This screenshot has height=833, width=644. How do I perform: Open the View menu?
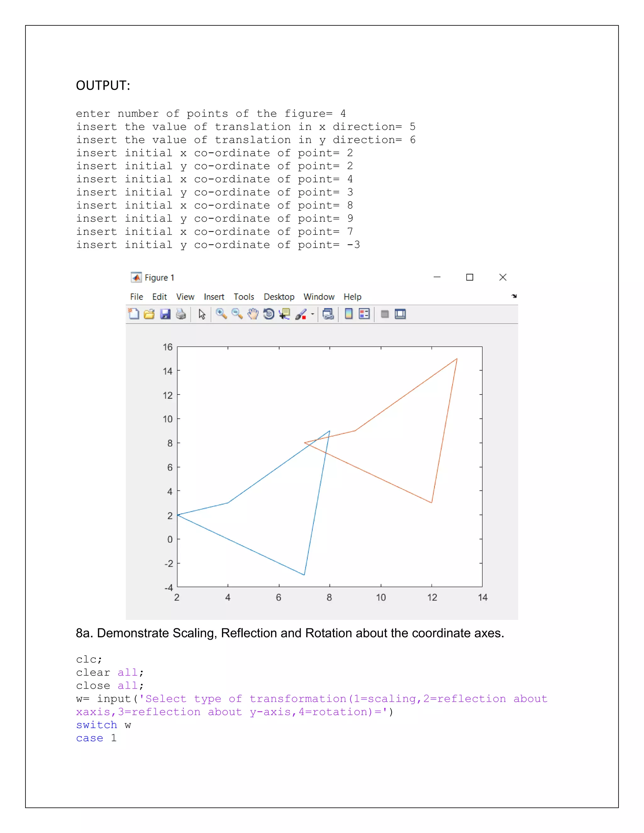pyautogui.click(x=185, y=297)
